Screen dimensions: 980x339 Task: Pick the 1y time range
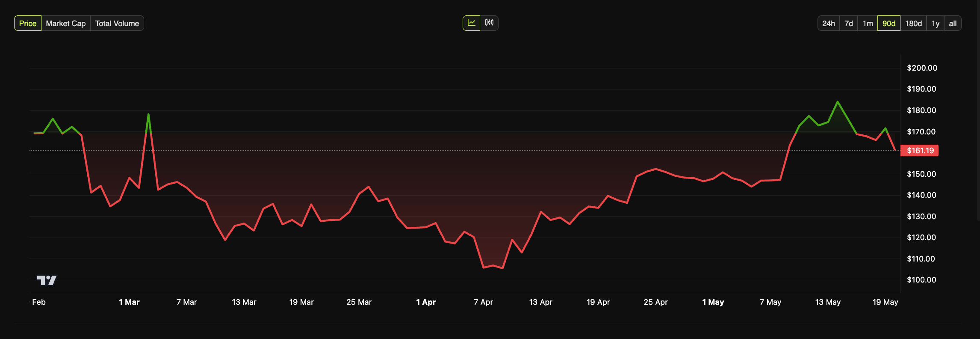point(936,24)
